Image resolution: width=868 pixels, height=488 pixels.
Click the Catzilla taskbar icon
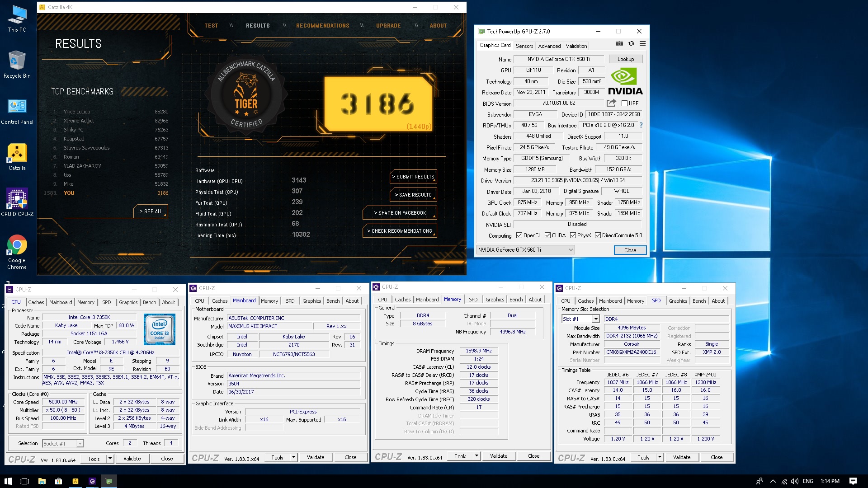[75, 481]
